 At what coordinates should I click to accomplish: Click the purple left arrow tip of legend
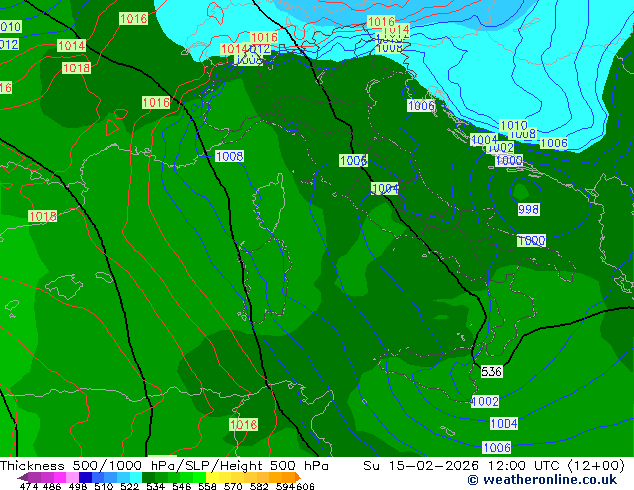(x=22, y=477)
